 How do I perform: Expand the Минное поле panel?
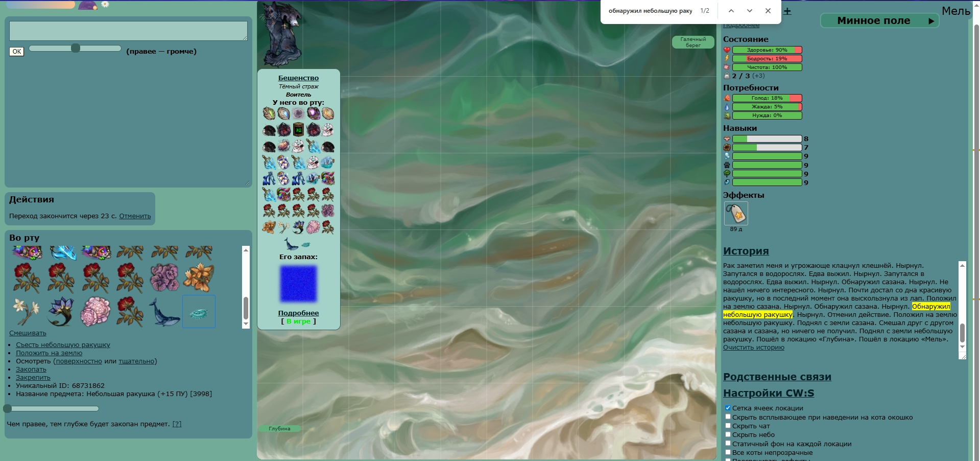(x=879, y=21)
